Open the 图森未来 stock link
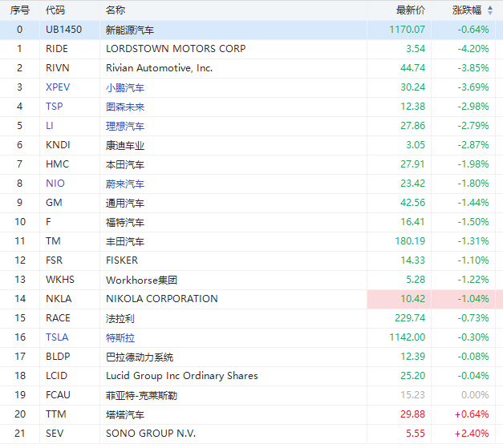The image size is (503, 448). tap(125, 107)
